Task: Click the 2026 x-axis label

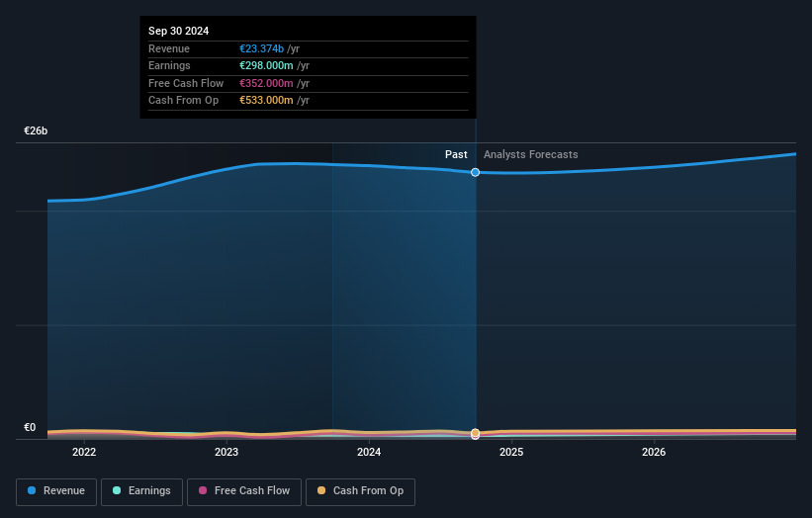Action: (x=654, y=452)
